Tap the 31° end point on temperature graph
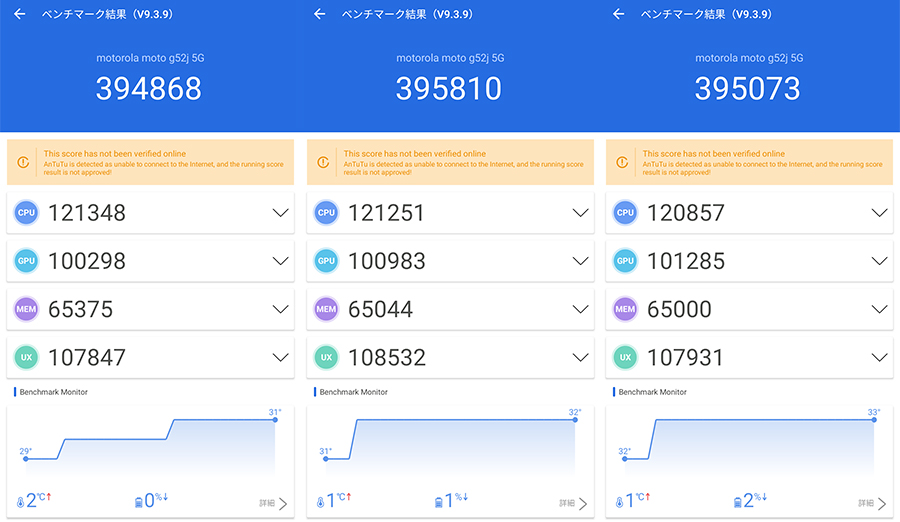Viewport: 900px width, 522px height. [x=276, y=420]
